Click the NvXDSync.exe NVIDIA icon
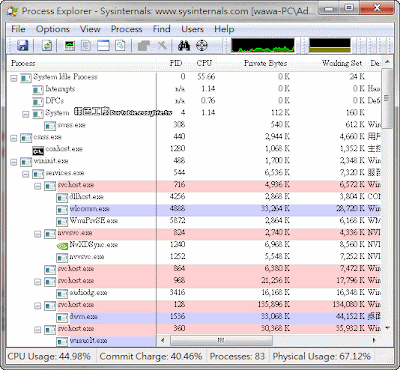This screenshot has height=370, width=400. click(62, 246)
